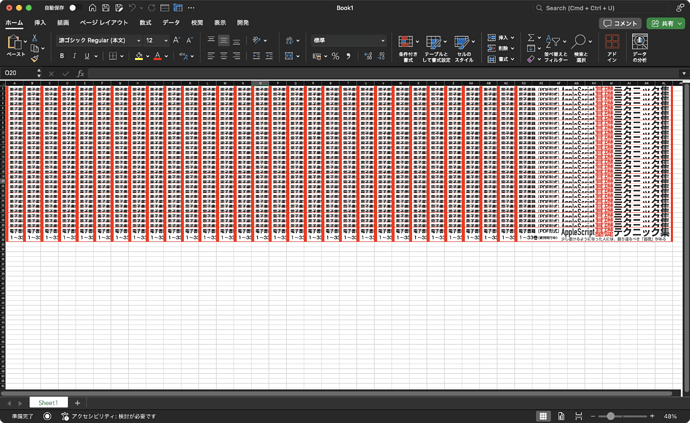Open the number format (標準) dropdown
This screenshot has width=690, height=423.
pos(382,40)
